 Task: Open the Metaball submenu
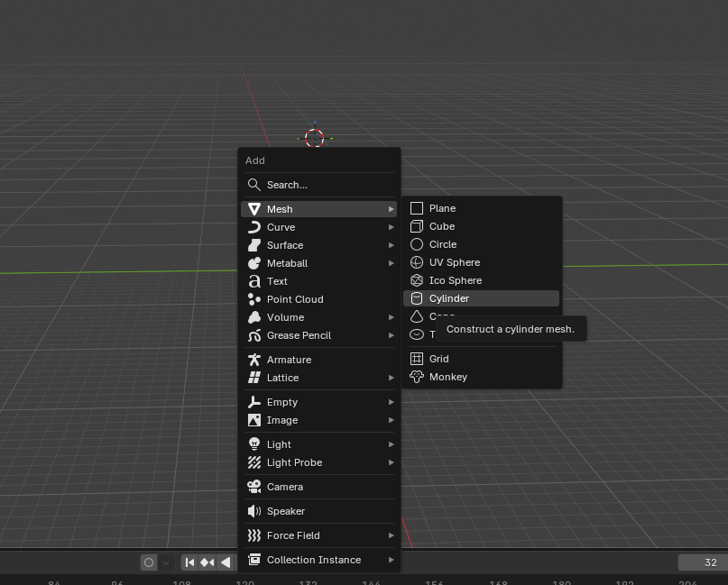tap(319, 263)
